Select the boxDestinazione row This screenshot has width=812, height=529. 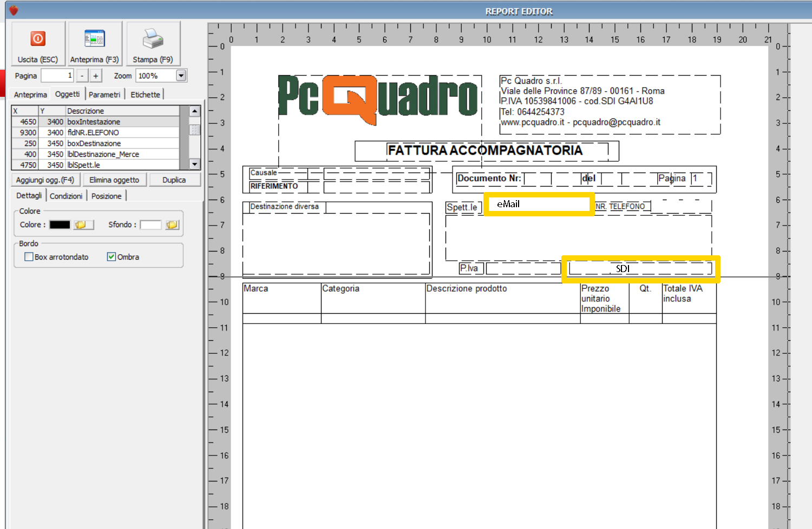pyautogui.click(x=95, y=143)
